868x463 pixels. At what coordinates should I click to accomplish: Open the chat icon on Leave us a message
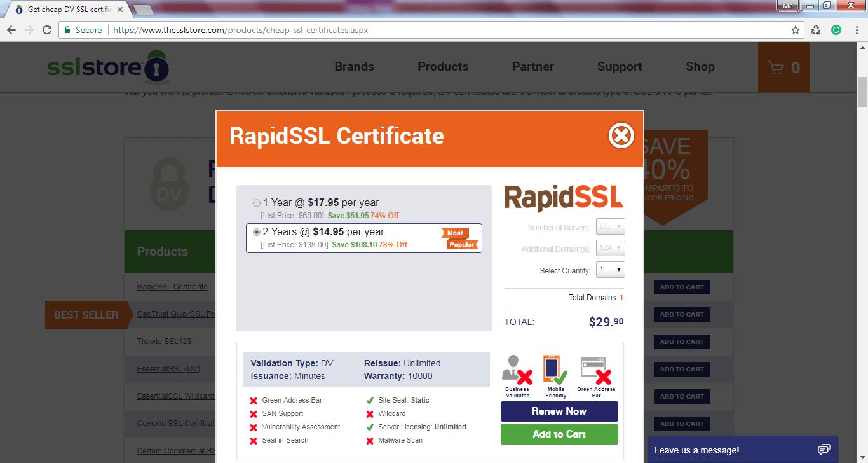click(824, 448)
